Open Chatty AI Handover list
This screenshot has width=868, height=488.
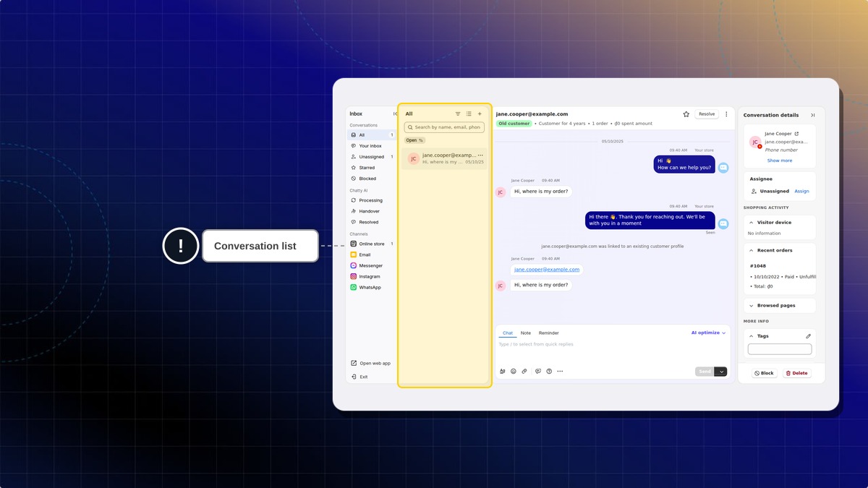click(x=372, y=211)
